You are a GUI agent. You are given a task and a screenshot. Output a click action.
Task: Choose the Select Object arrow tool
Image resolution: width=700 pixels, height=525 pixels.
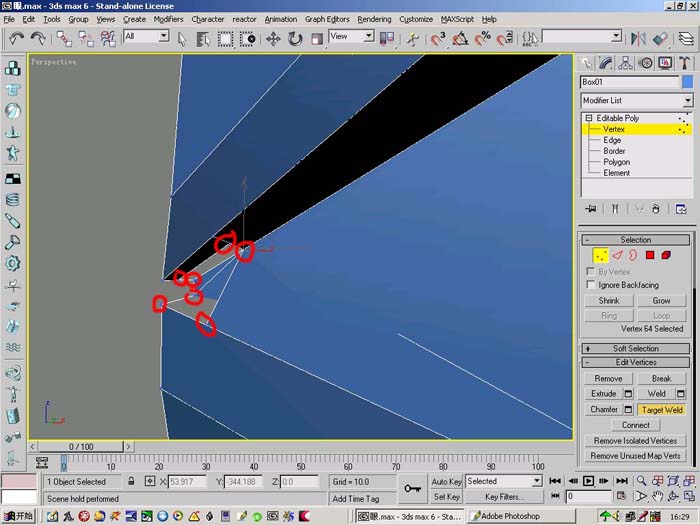pyautogui.click(x=182, y=39)
